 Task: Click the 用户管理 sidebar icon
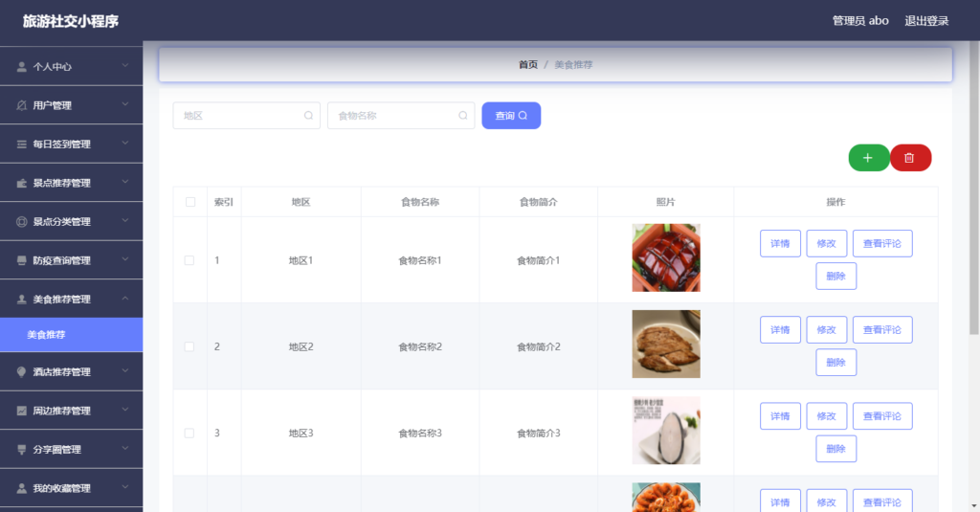coord(22,105)
